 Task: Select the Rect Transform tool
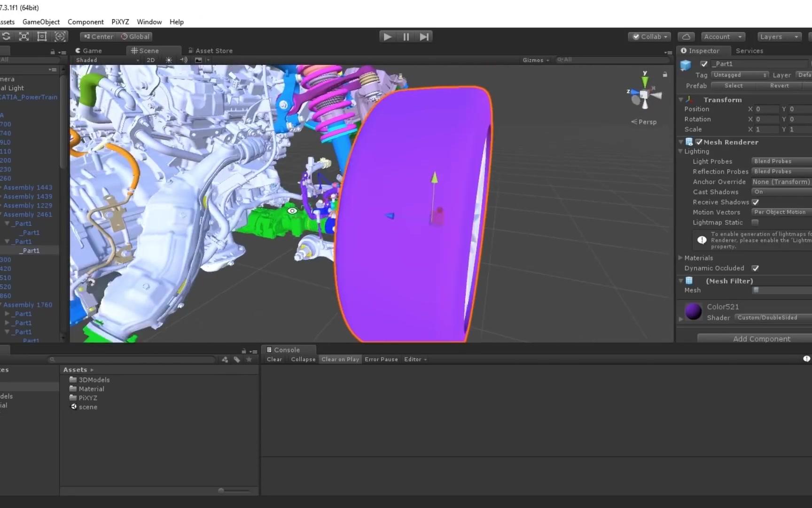point(42,36)
